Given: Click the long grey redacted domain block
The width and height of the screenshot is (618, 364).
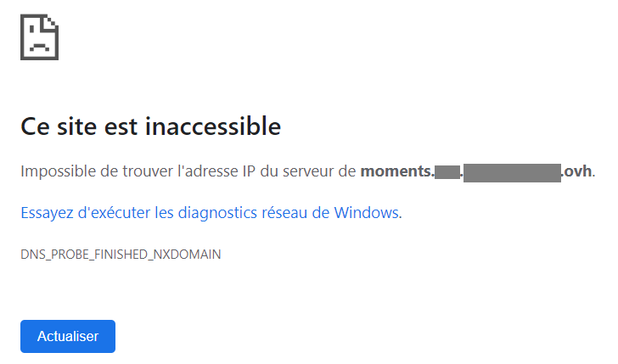Looking at the screenshot, I should click(512, 172).
